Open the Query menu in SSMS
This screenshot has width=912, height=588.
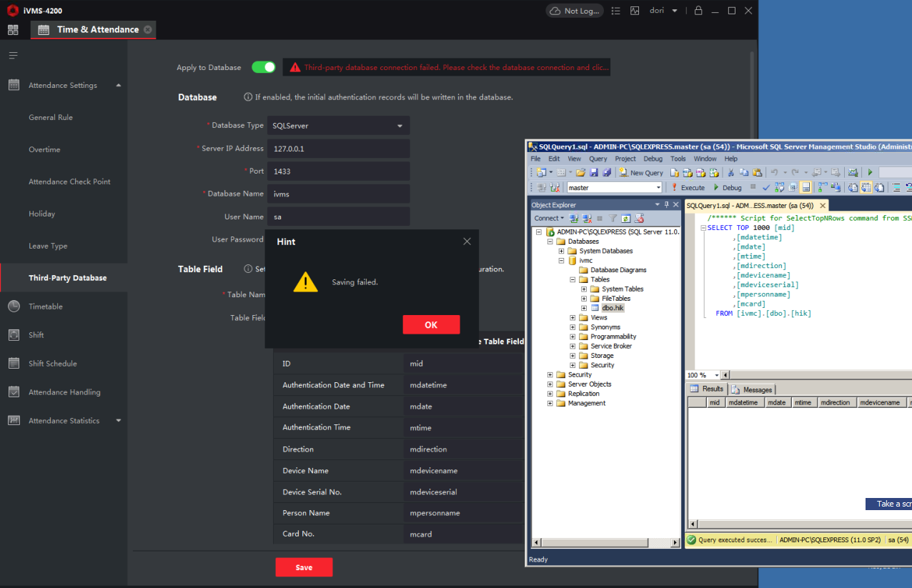[x=598, y=159]
